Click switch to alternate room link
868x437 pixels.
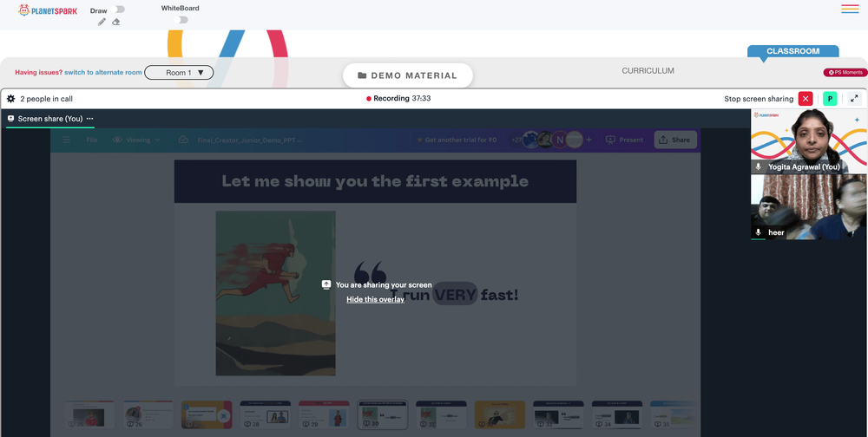(x=103, y=73)
